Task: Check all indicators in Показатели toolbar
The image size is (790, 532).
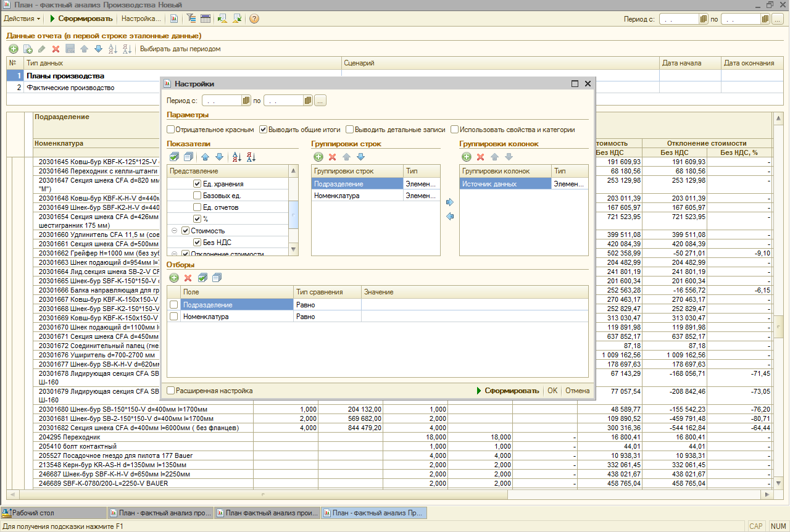Action: [x=175, y=157]
